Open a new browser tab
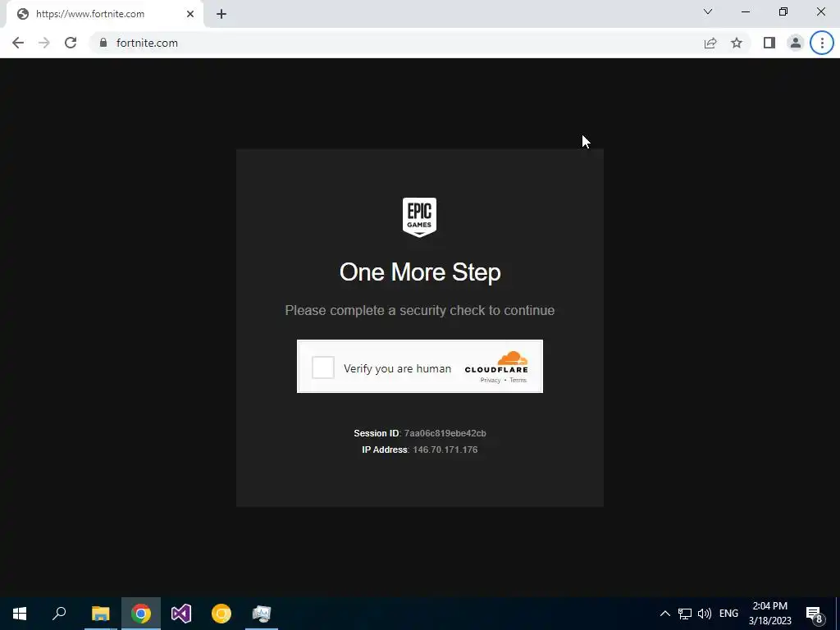 click(221, 14)
